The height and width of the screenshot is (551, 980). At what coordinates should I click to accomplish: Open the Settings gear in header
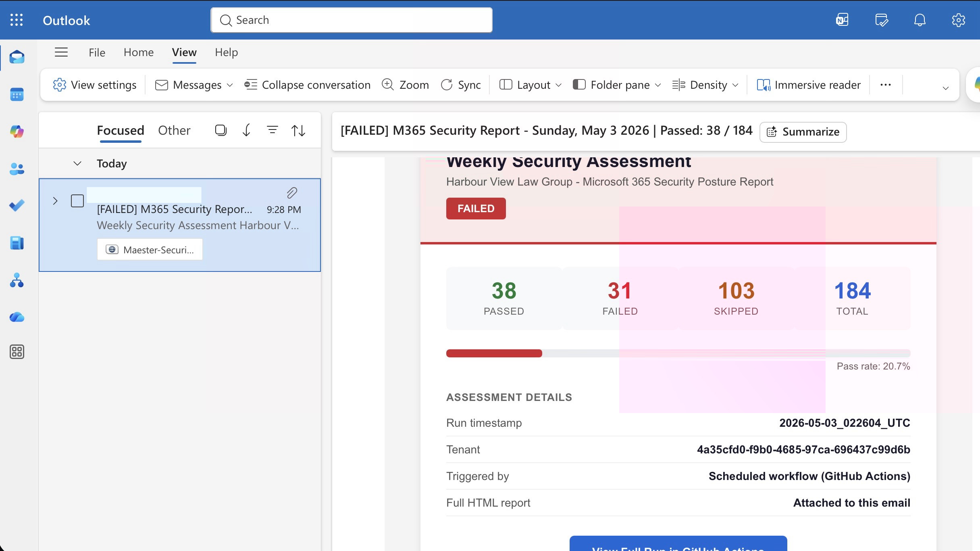click(x=958, y=20)
